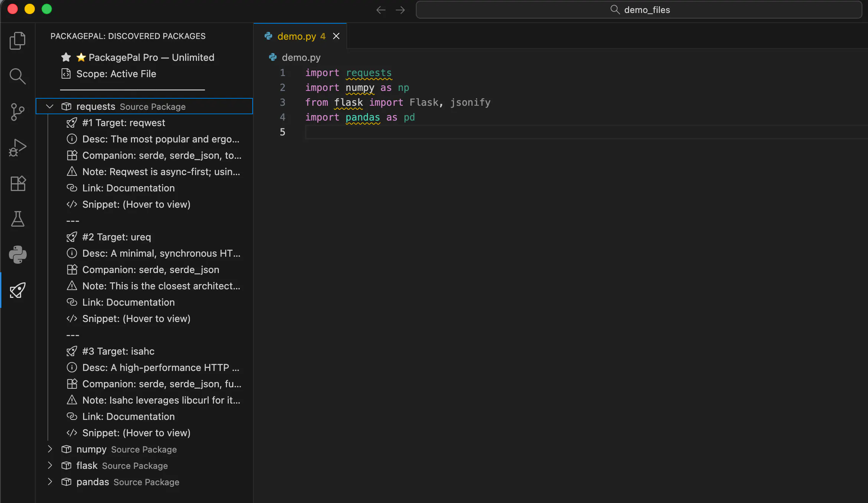Click the star icon beside PackagePal Pro
The image size is (868, 503).
(66, 57)
